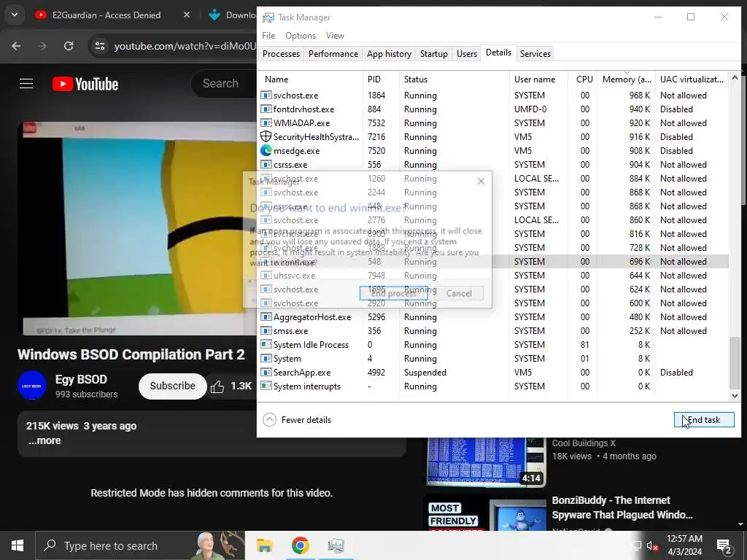This screenshot has width=747, height=560.
Task: Click the taskbar clock 12:57 AM
Action: [684, 539]
